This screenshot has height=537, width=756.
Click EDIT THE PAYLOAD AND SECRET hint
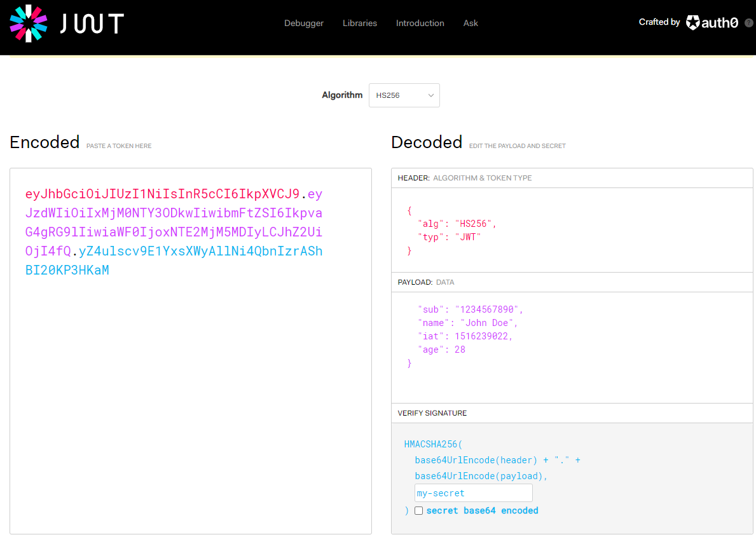pyautogui.click(x=518, y=146)
